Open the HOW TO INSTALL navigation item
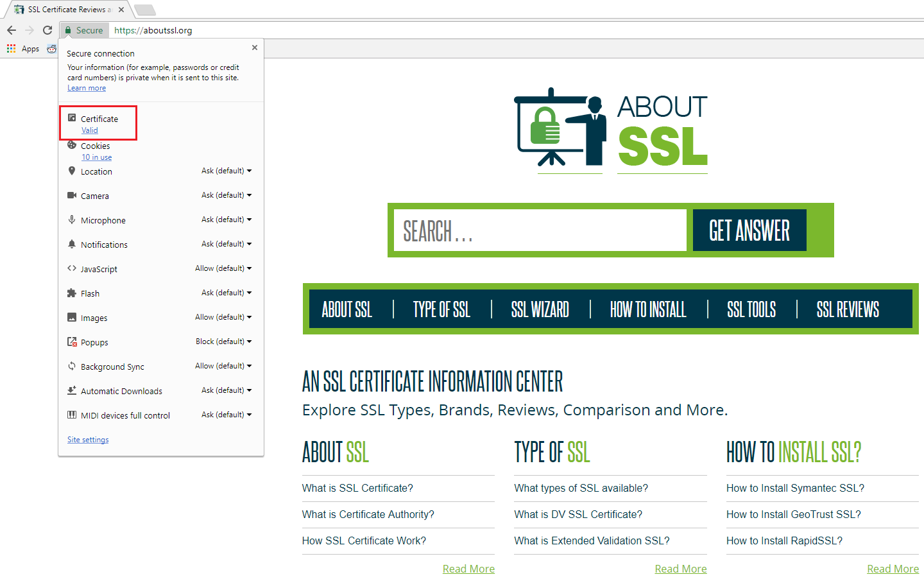Image resolution: width=924 pixels, height=588 pixels. (x=648, y=309)
